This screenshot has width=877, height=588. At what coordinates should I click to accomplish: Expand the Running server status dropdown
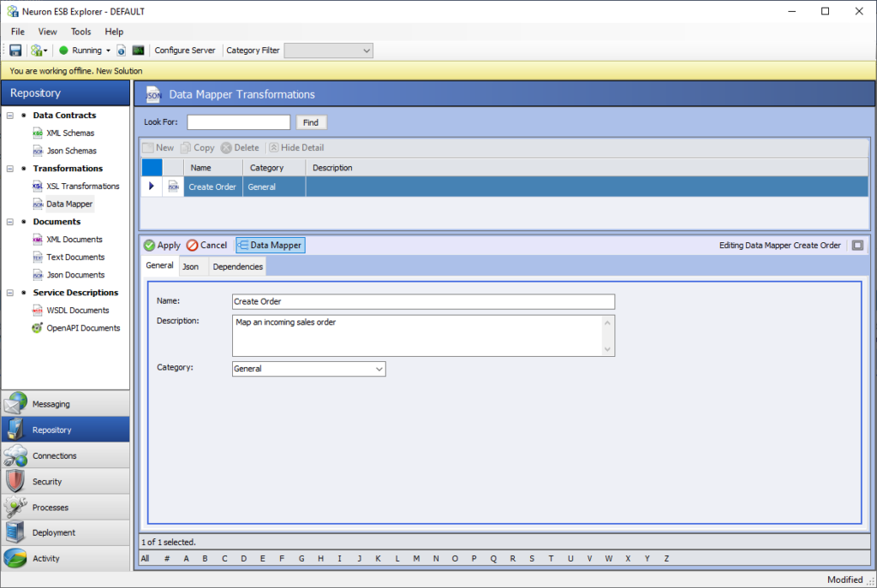pyautogui.click(x=108, y=50)
